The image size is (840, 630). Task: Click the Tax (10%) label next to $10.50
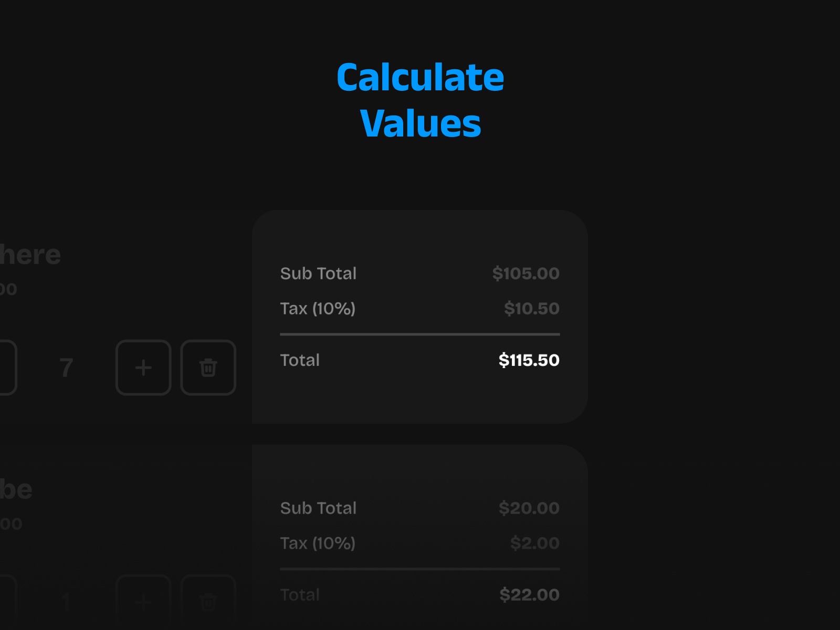318,309
